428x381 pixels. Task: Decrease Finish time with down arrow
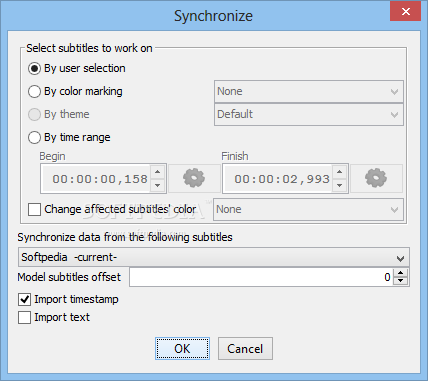point(340,185)
